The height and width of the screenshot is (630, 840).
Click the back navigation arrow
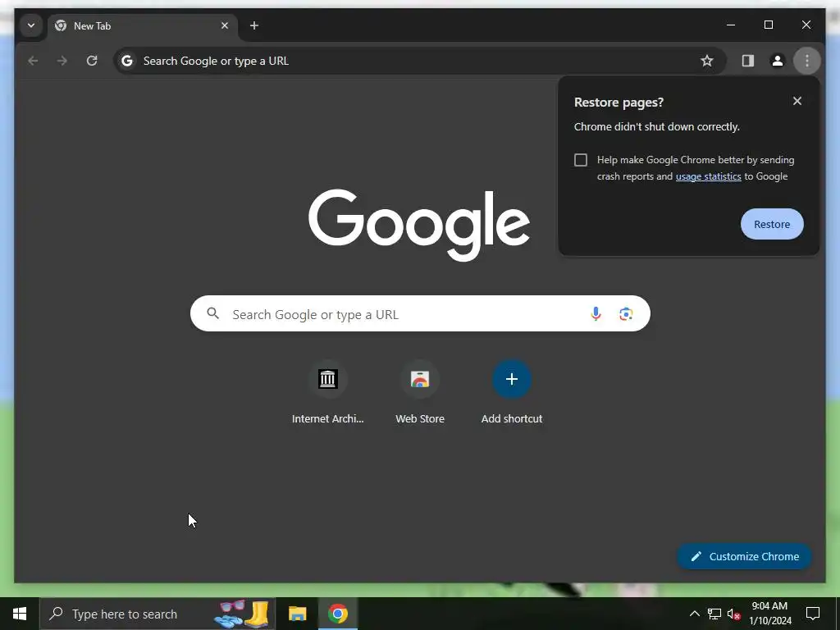(33, 61)
